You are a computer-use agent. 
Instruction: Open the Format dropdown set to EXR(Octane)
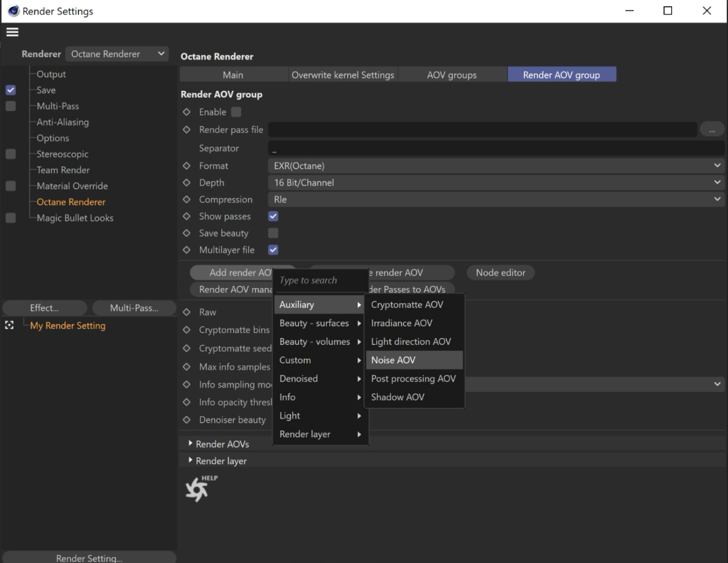pos(496,166)
